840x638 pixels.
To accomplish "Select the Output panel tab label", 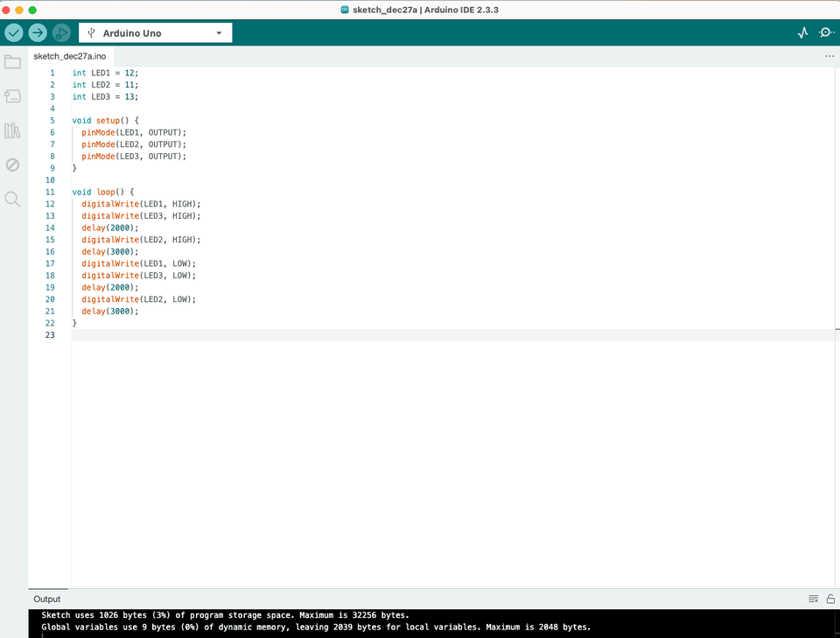I will [x=47, y=599].
